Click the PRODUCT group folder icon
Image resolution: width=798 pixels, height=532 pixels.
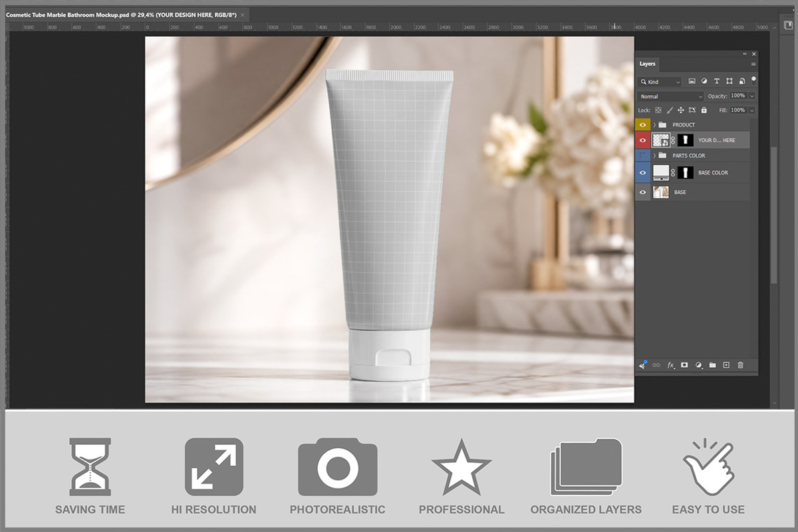(x=662, y=124)
